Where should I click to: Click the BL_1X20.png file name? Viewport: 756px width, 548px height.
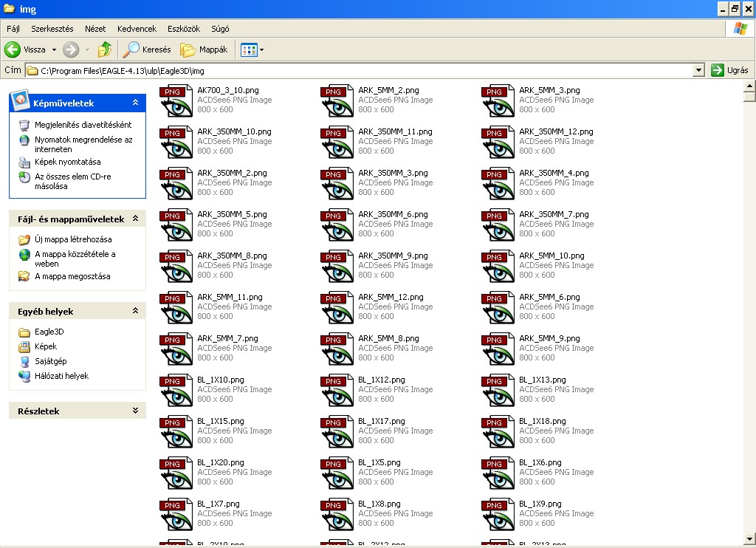(220, 463)
